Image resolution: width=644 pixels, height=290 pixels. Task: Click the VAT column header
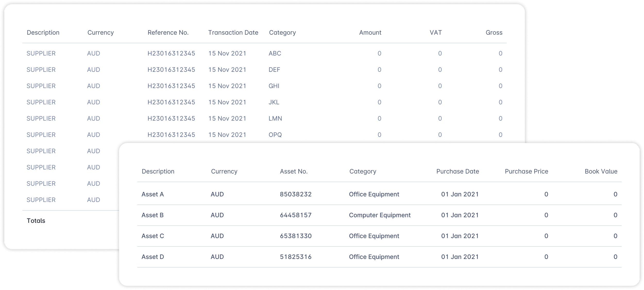pyautogui.click(x=436, y=32)
